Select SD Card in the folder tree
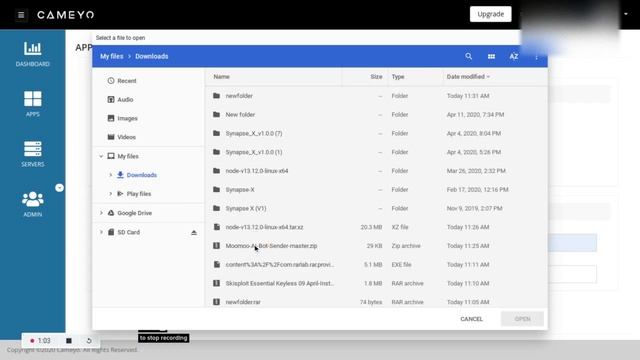This screenshot has width=640, height=360. click(x=128, y=232)
